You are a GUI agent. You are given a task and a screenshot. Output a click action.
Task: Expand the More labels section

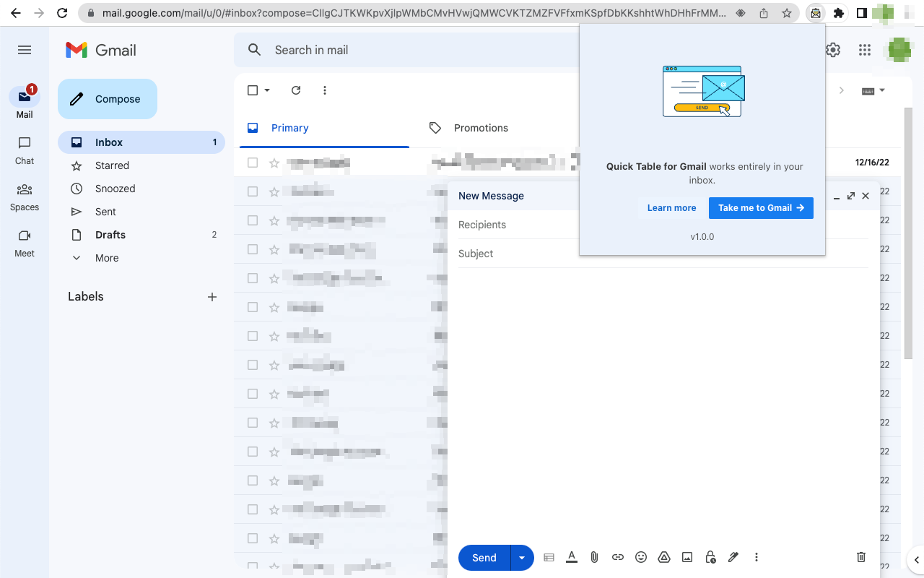point(106,257)
